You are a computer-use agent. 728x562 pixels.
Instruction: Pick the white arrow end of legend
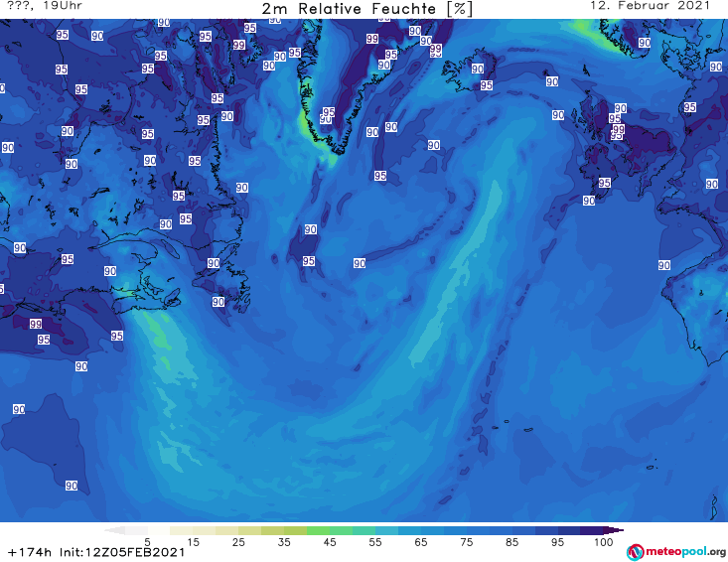pyautogui.click(x=114, y=530)
